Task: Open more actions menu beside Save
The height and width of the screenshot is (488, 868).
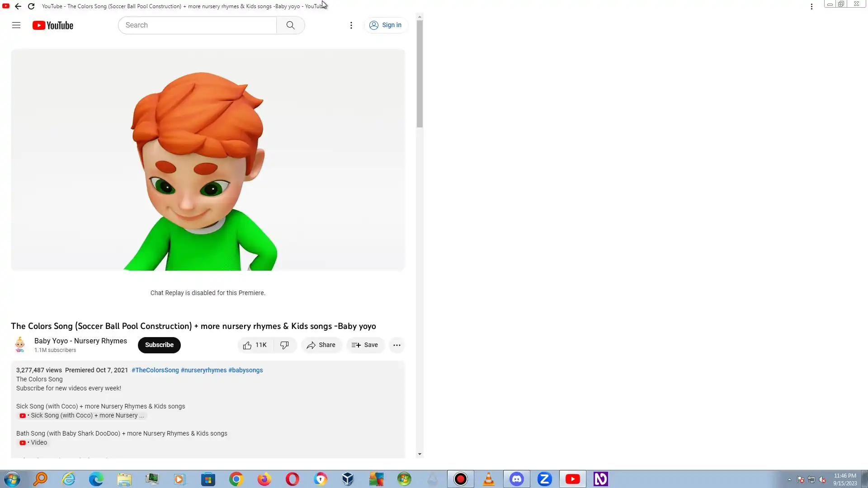Action: click(x=396, y=345)
